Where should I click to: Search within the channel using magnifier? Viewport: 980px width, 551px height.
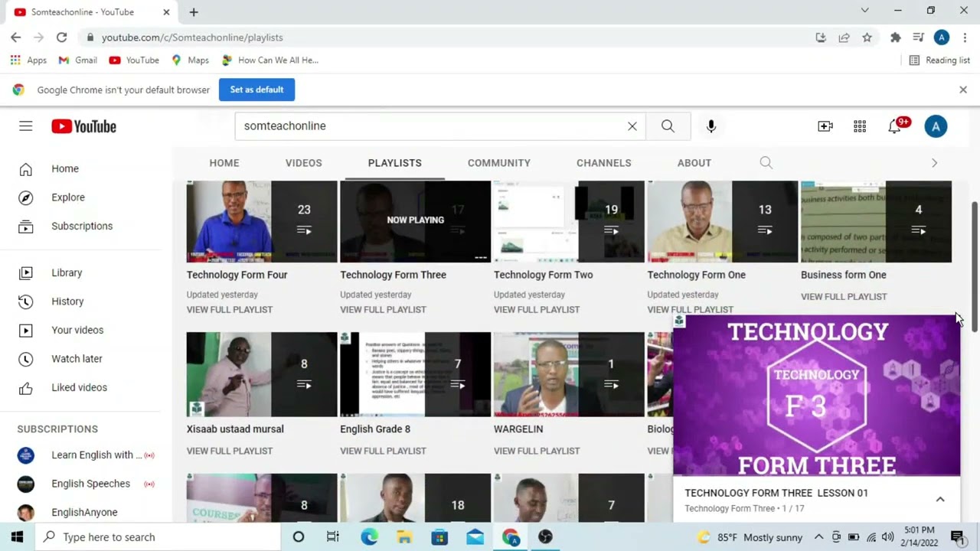point(766,163)
